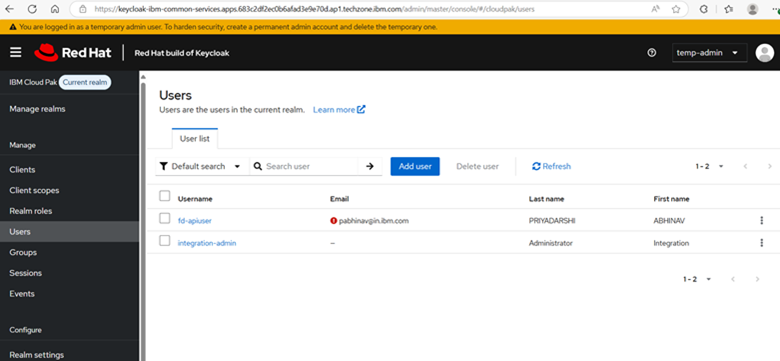Go to previous page in top pagination
The width and height of the screenshot is (780, 361).
pos(745,166)
